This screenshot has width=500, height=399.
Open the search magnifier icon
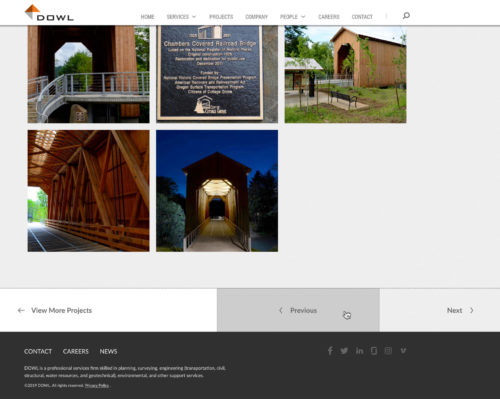406,16
